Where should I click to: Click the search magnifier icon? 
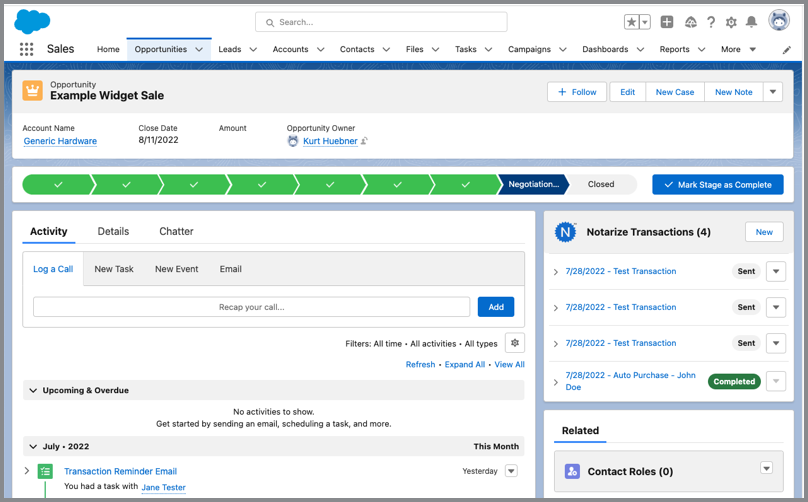tap(270, 23)
